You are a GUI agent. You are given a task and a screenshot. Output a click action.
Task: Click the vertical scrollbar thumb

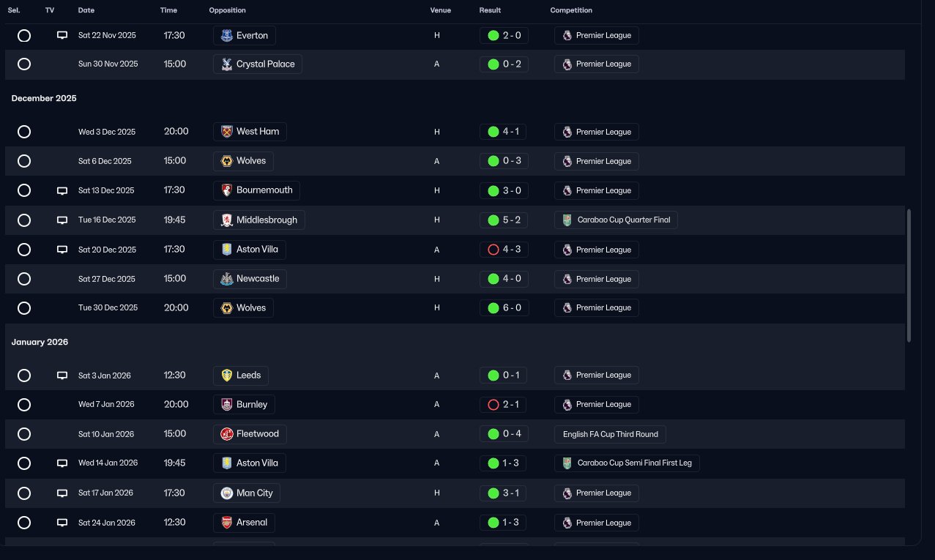tap(909, 276)
